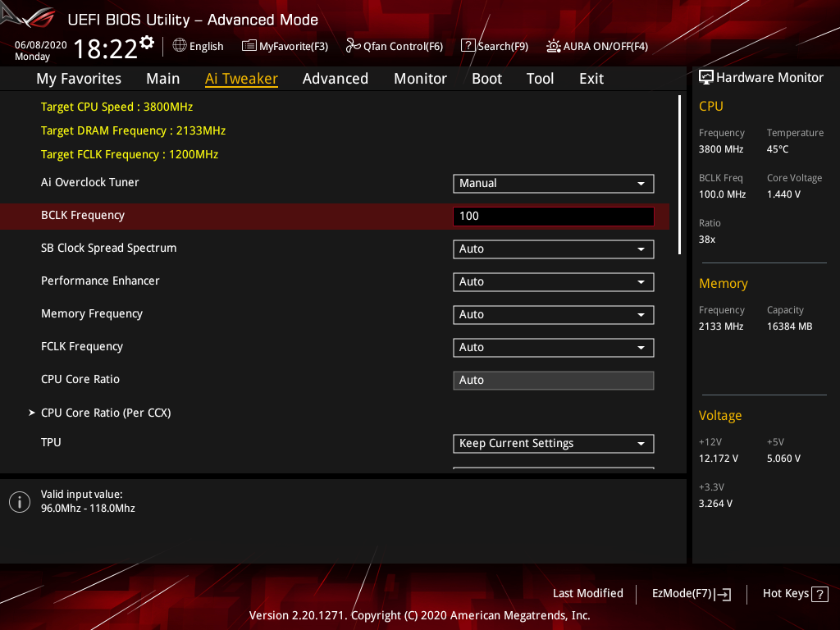Open the Exit tab
This screenshot has width=840, height=630.
coord(591,79)
